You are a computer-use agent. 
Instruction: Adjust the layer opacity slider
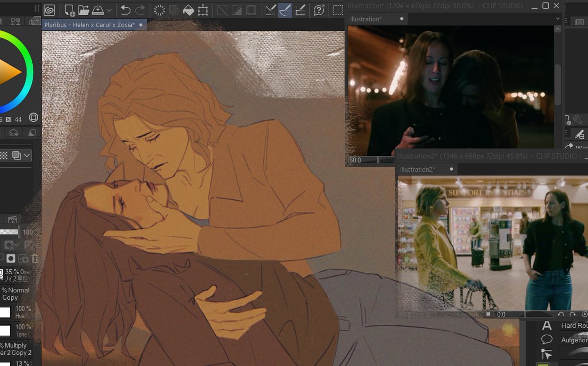click(9, 232)
